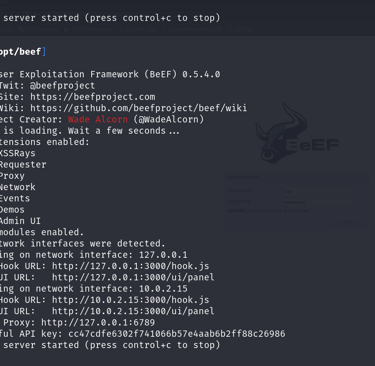Open the 10.0.2.15:3000/ui/panel UI URL
375x366 pixels.
click(133, 311)
